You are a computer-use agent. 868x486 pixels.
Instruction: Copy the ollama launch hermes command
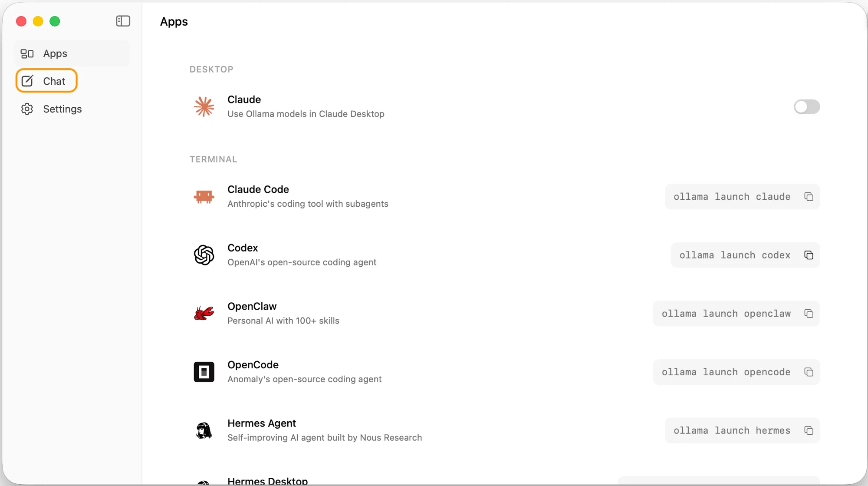click(809, 430)
